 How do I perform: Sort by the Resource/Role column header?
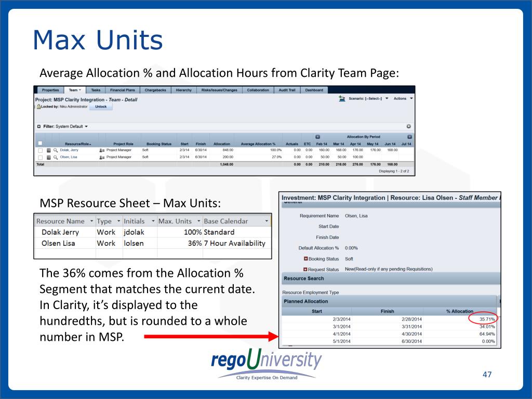click(78, 144)
